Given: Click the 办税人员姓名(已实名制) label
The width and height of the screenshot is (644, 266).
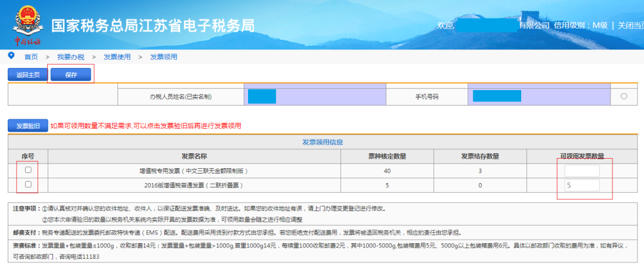Looking at the screenshot, I should coord(181,97).
